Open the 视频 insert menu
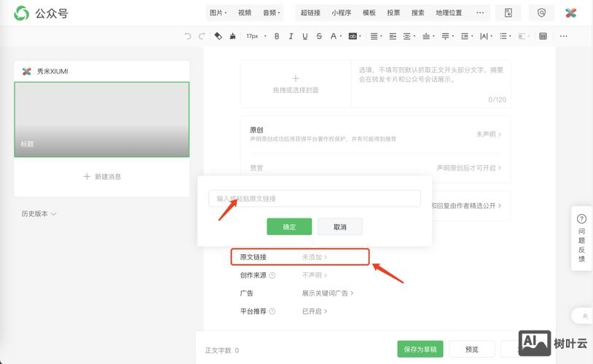The image size is (593, 364). pos(244,13)
